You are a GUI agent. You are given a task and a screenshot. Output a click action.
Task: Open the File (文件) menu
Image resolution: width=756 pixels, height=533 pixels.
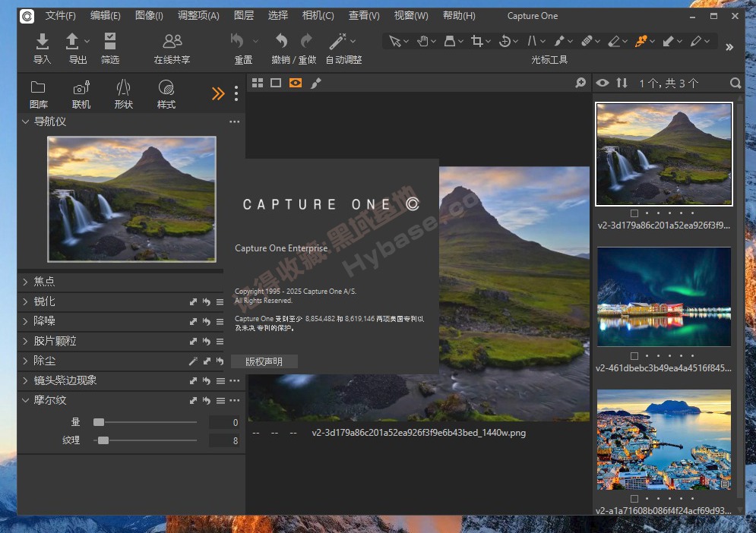point(60,16)
